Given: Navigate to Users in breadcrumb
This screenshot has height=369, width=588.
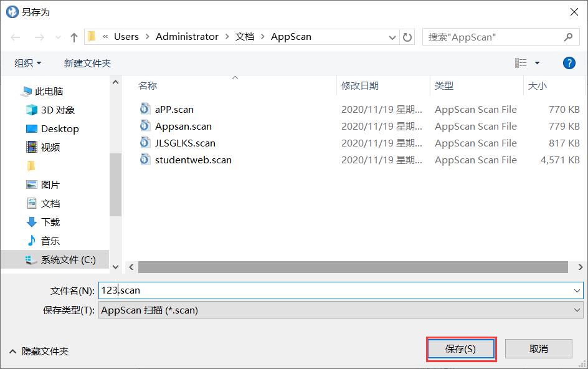Looking at the screenshot, I should (126, 37).
